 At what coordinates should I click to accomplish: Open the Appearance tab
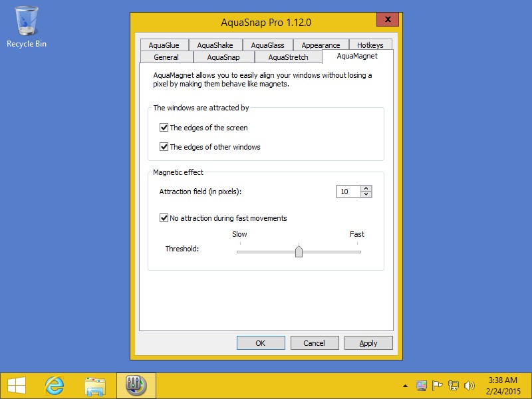coord(321,45)
